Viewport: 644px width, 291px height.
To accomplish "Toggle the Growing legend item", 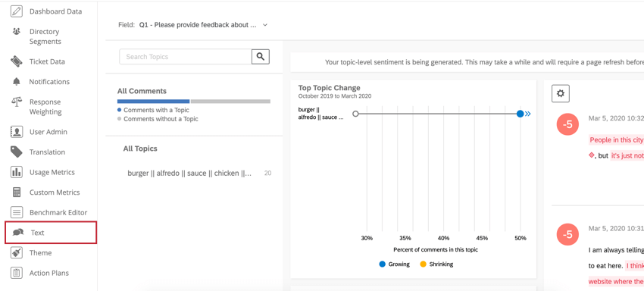I will [x=394, y=264].
